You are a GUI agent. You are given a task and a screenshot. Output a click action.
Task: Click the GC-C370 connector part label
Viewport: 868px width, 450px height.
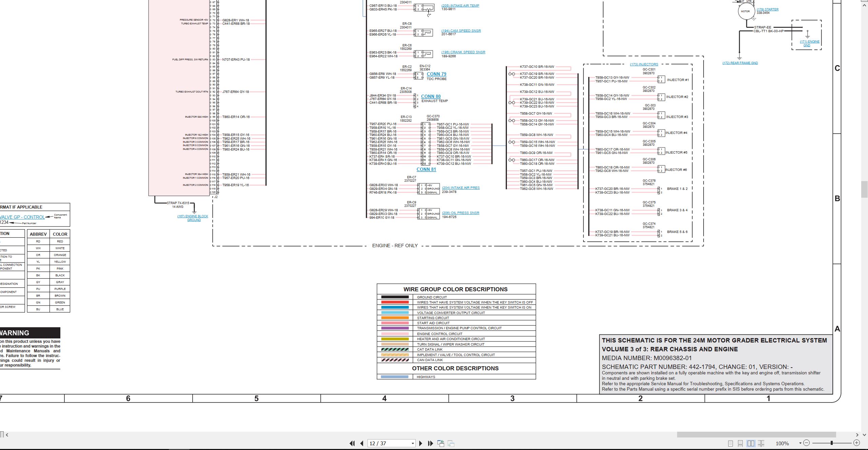(x=433, y=116)
